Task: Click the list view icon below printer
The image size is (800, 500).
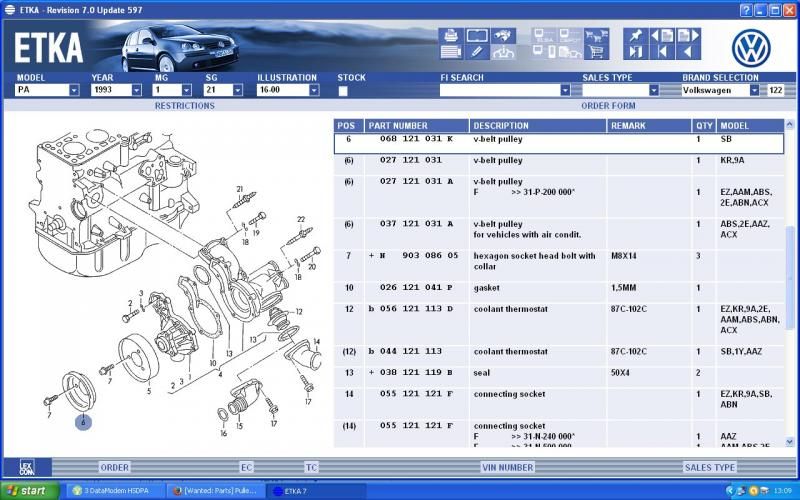Action: point(451,52)
